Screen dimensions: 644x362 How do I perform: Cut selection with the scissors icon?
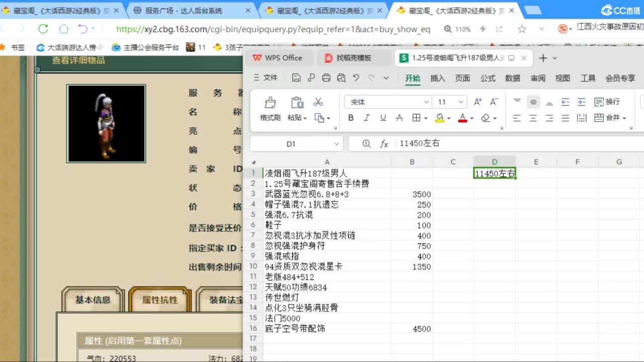[318, 102]
